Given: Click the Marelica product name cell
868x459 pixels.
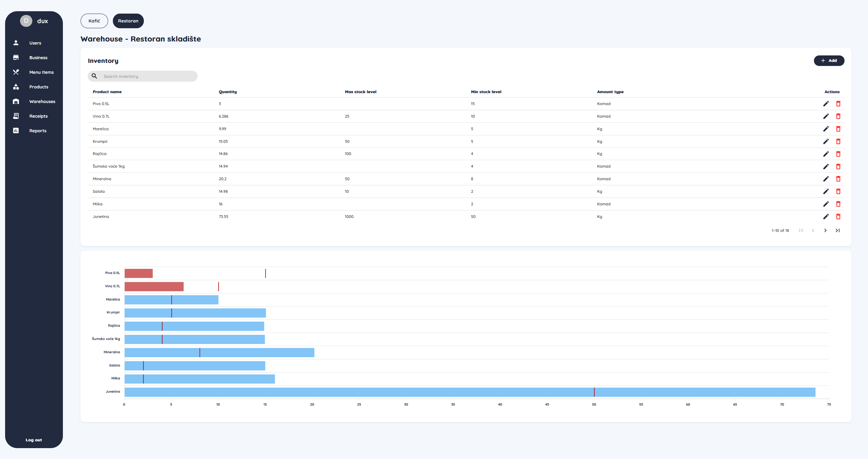Looking at the screenshot, I should (101, 129).
